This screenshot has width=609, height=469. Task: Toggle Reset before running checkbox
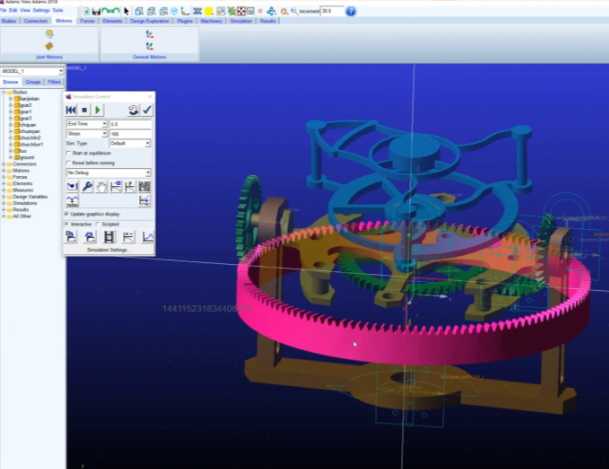click(68, 162)
